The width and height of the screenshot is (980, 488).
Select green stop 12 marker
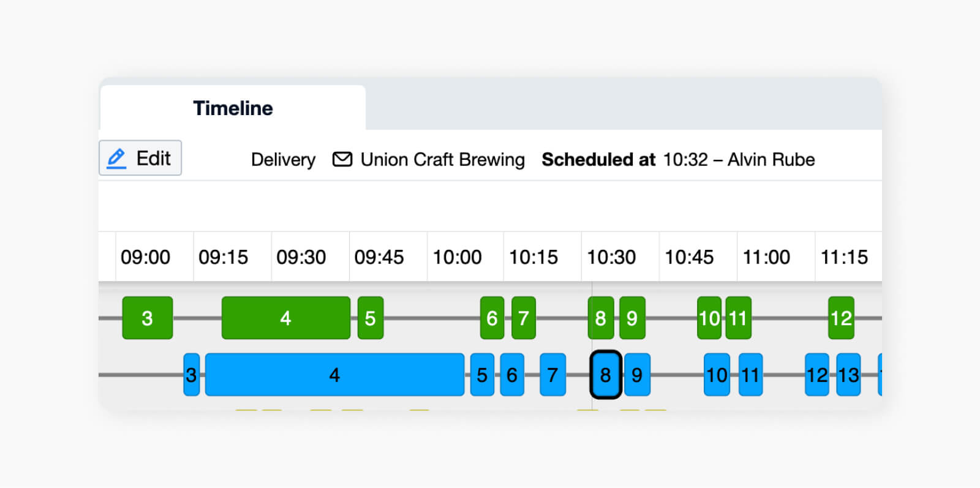[840, 318]
